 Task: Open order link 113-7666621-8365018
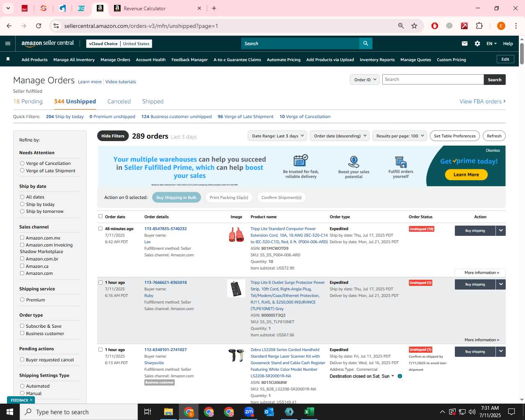[165, 282]
